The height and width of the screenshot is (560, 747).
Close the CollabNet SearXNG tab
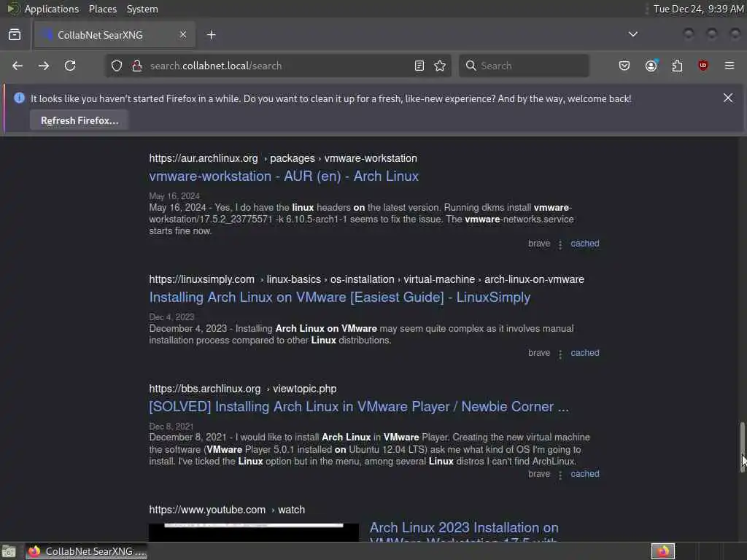[x=183, y=34]
